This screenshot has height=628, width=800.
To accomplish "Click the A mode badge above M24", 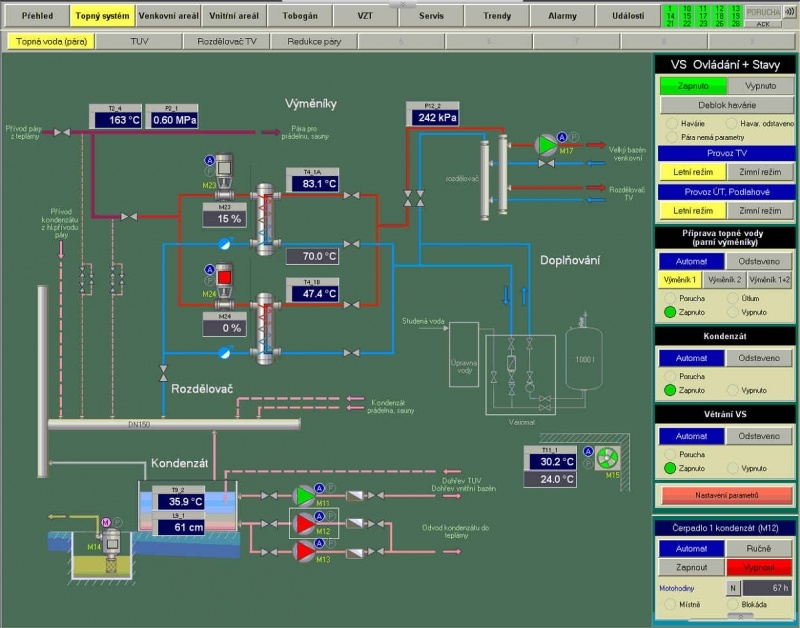I will coord(210,269).
